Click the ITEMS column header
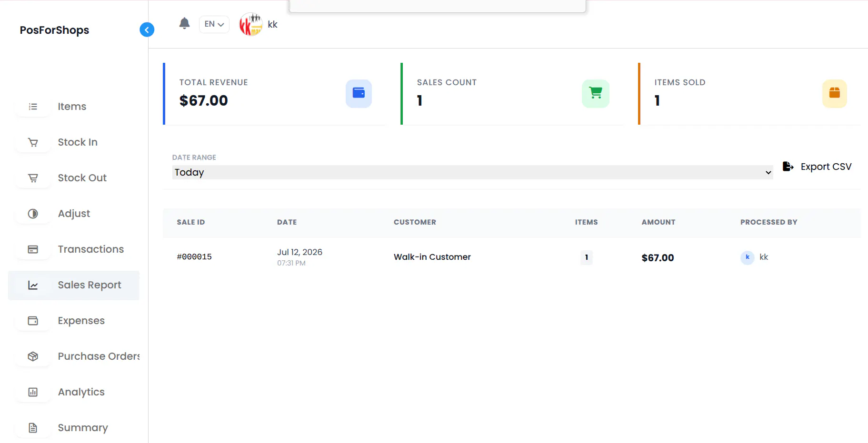The height and width of the screenshot is (443, 868). tap(586, 222)
